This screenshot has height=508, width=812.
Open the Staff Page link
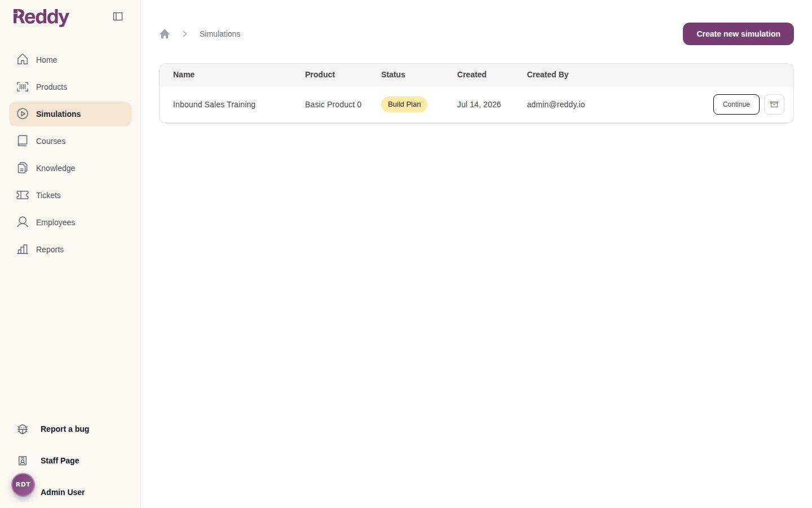(60, 461)
